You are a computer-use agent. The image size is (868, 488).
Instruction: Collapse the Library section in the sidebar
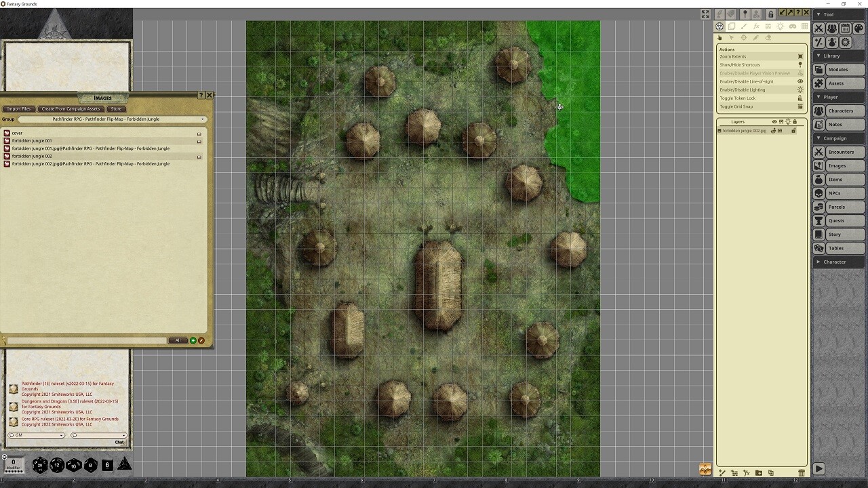coord(820,56)
